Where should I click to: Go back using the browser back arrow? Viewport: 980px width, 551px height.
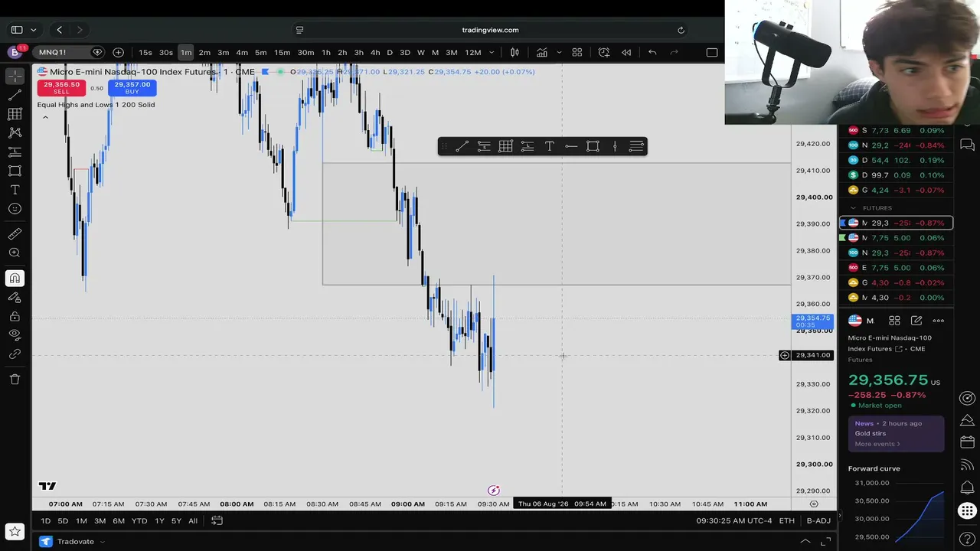59,30
